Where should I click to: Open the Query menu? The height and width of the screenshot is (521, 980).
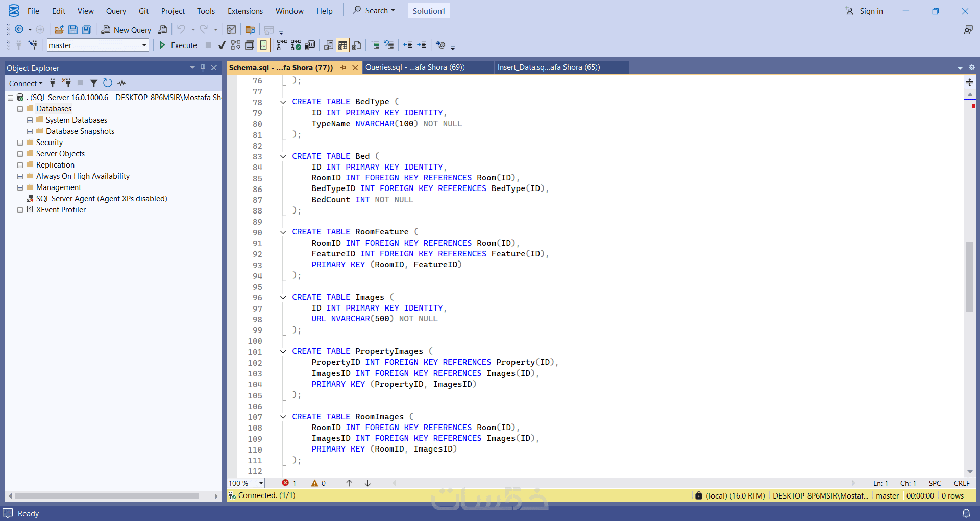click(116, 11)
